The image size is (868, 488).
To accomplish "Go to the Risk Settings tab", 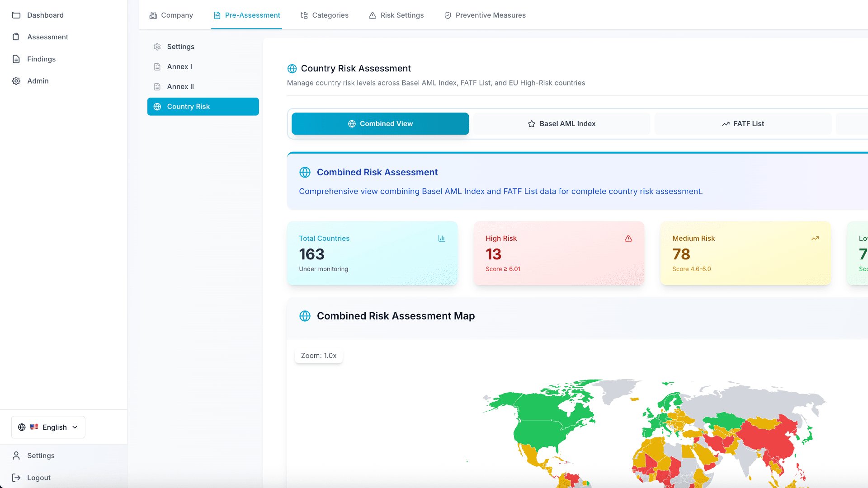I will coord(396,15).
